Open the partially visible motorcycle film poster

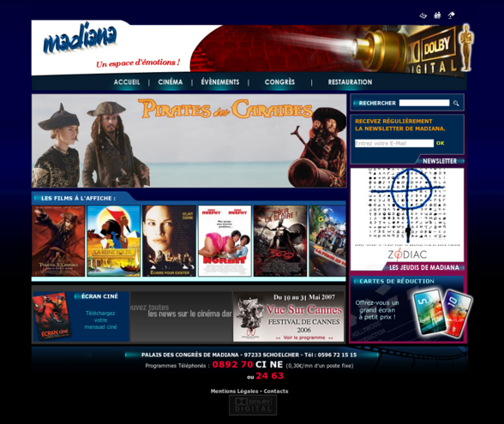pos(327,241)
